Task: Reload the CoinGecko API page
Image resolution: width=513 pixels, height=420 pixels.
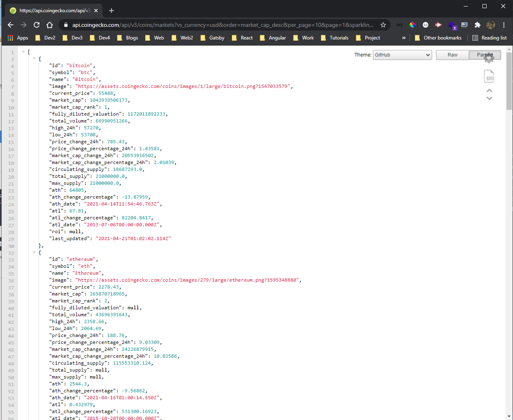Action: (x=37, y=25)
